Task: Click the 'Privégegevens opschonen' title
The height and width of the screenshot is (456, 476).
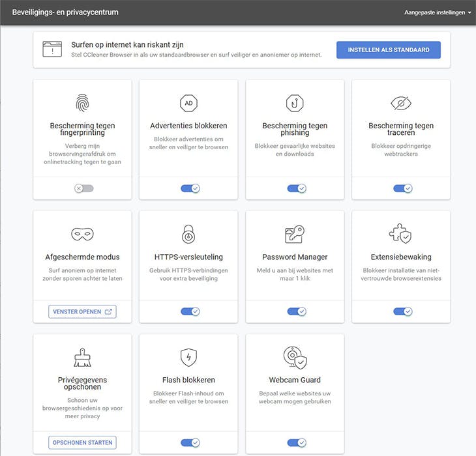Action: point(82,383)
